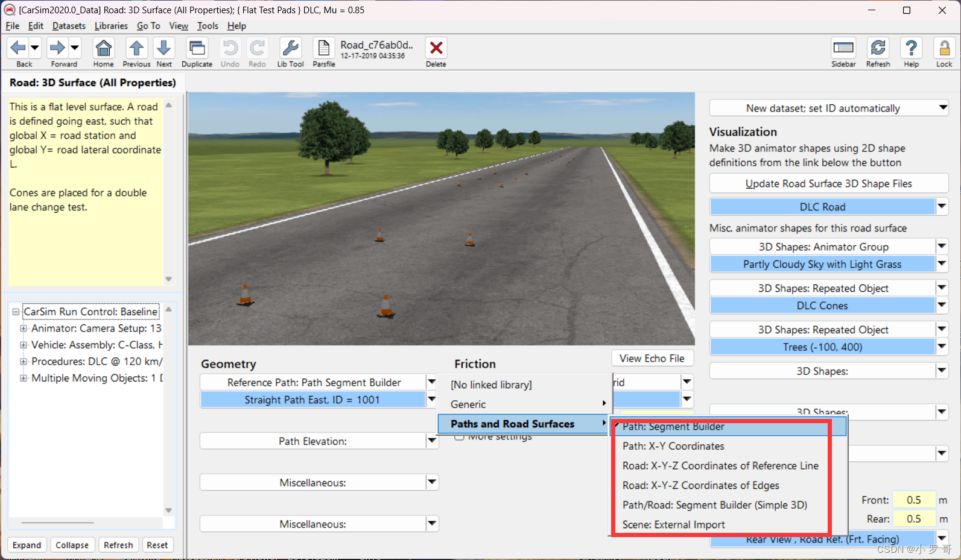Open the File menu
The height and width of the screenshot is (560, 961).
(13, 26)
